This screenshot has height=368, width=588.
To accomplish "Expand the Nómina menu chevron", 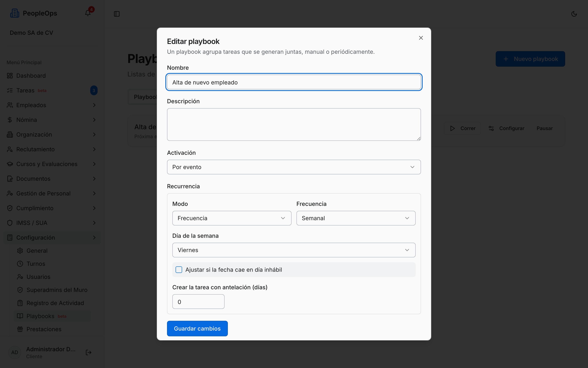I will [94, 120].
